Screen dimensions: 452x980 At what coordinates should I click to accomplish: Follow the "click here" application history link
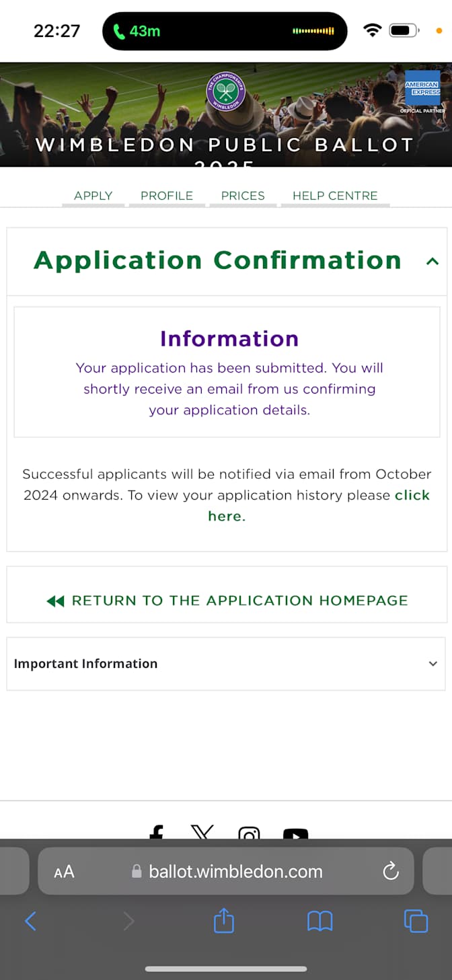click(x=319, y=506)
